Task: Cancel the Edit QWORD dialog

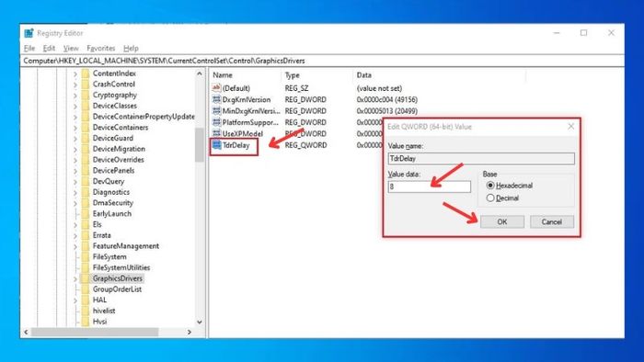Action: (x=552, y=221)
